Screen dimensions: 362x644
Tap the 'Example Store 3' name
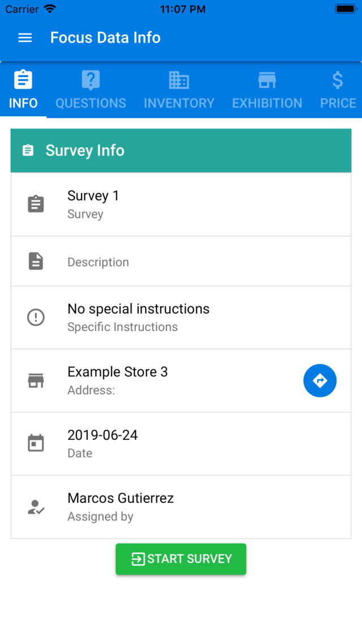pos(117,372)
